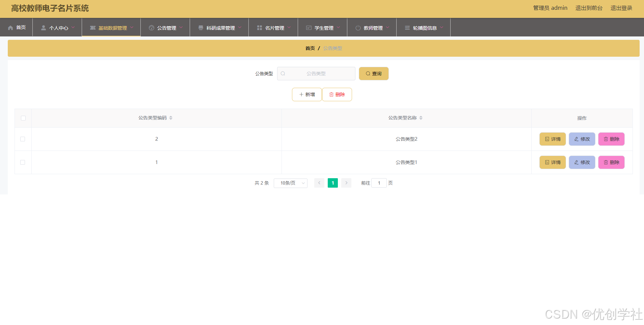Check the row for 公告类型2
The width and height of the screenshot is (644, 325).
23,139
